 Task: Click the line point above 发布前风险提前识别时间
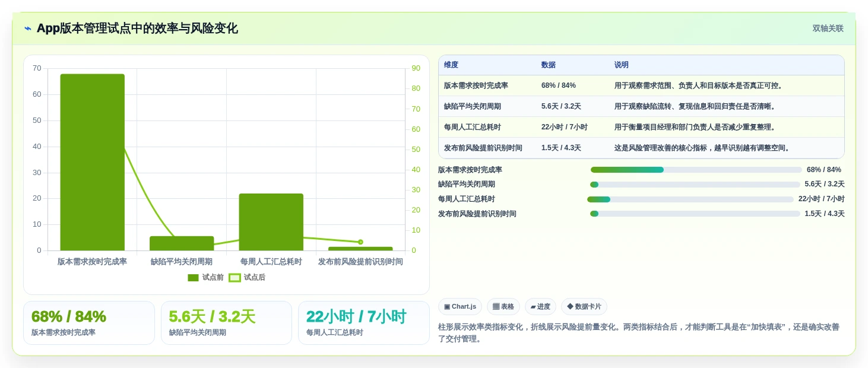tap(360, 242)
